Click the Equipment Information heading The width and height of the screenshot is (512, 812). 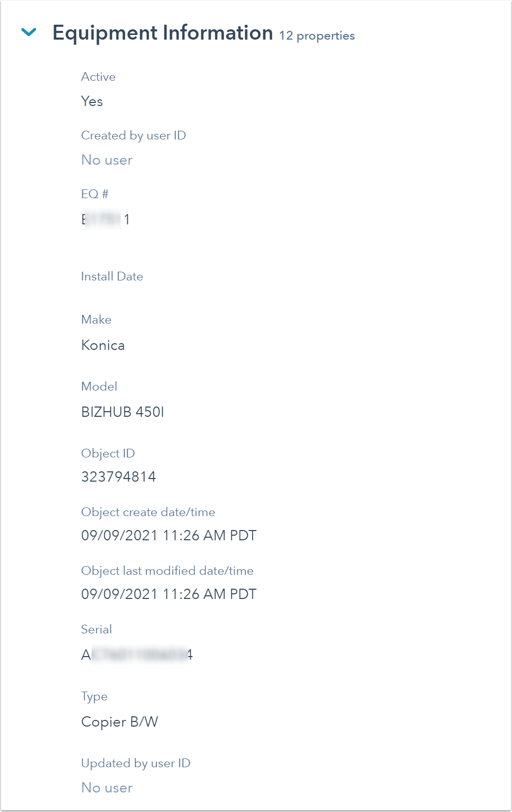[163, 33]
